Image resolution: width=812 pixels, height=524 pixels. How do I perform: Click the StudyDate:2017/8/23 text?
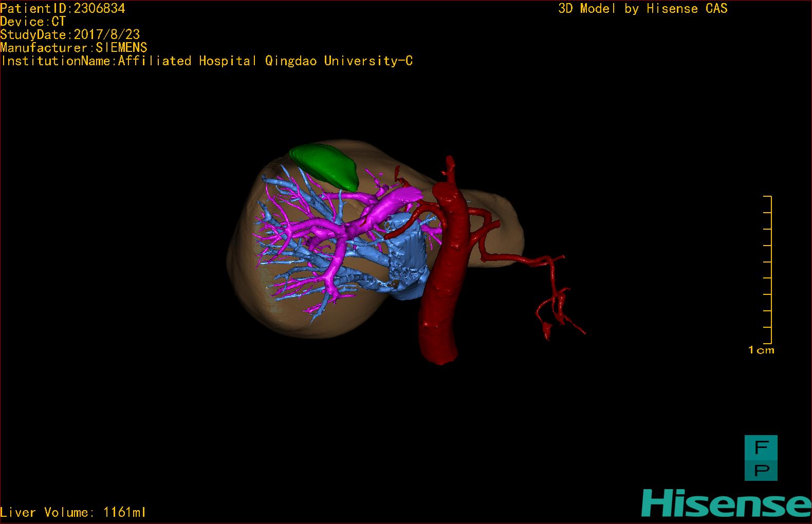[70, 34]
